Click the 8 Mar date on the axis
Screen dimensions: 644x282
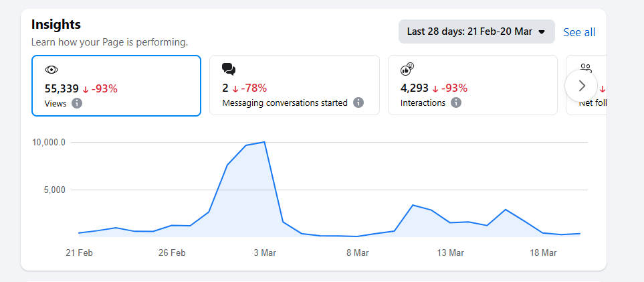pyautogui.click(x=358, y=253)
